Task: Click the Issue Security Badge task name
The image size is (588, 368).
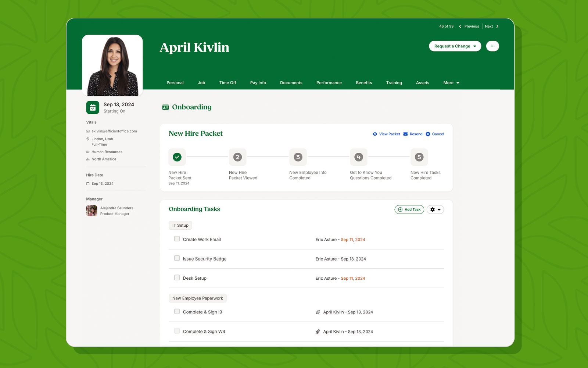Action: [205, 259]
